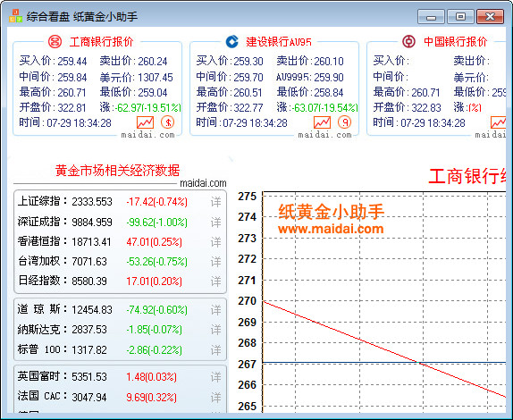Click 工商银行报价 heading

[101, 41]
